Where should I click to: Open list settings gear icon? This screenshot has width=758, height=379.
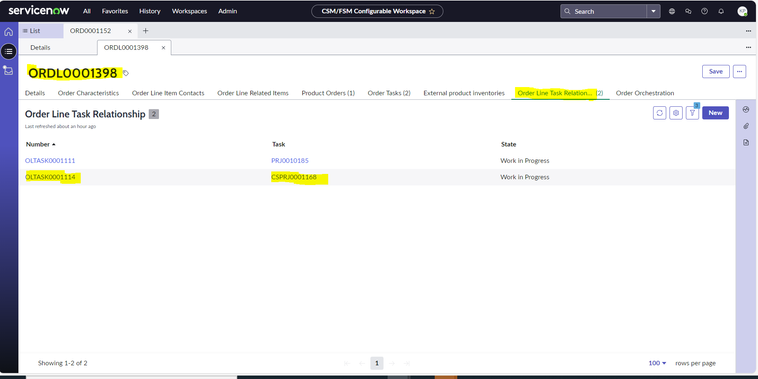click(676, 113)
